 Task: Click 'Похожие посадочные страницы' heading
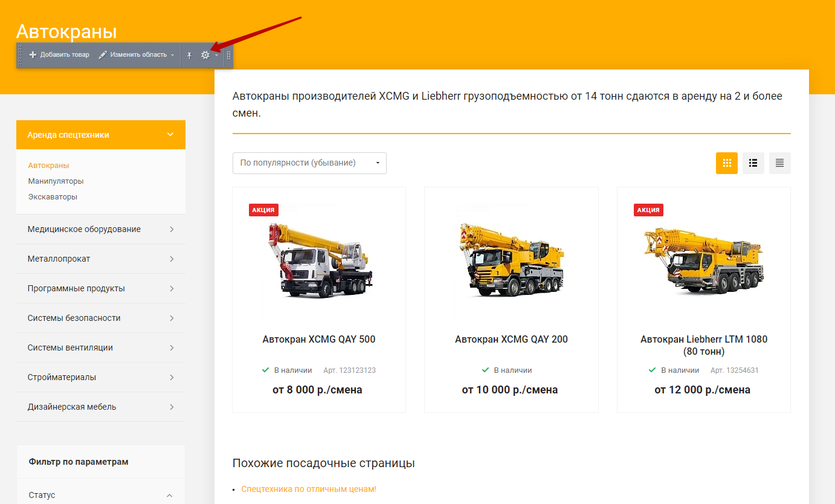pos(323,464)
